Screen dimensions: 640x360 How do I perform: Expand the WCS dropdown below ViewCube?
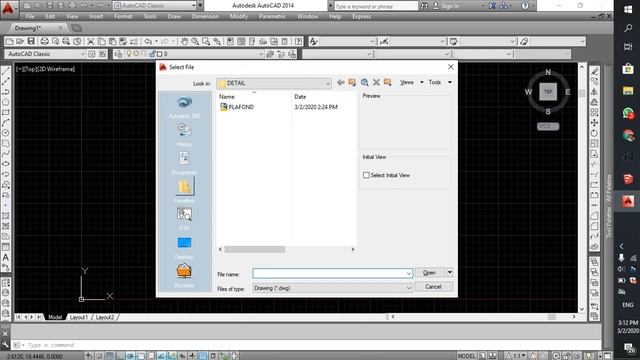(548, 127)
